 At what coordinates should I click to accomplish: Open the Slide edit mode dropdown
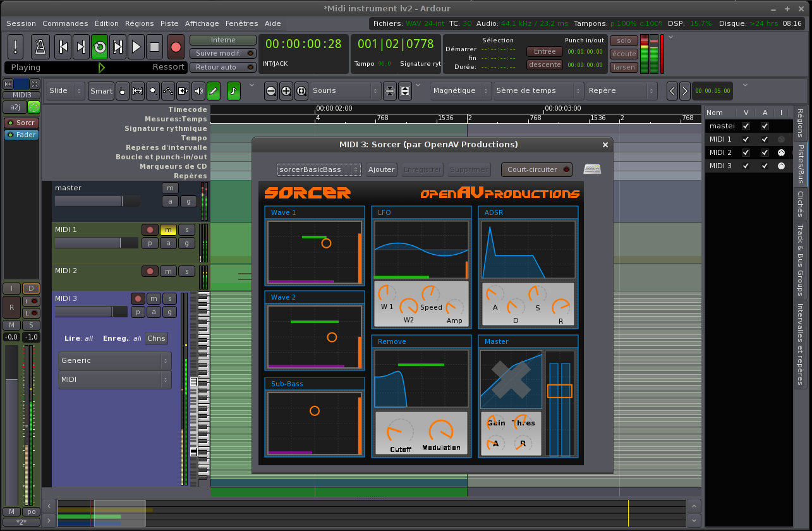pos(66,91)
